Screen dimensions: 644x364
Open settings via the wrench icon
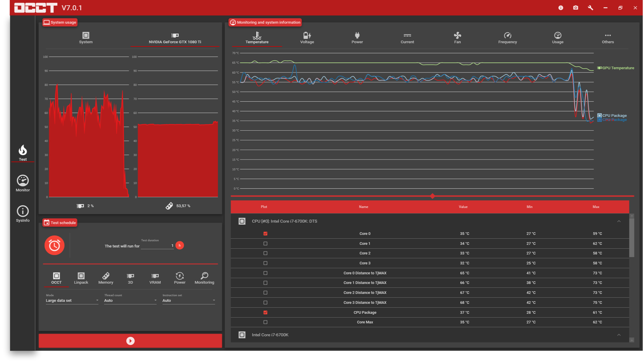(590, 8)
